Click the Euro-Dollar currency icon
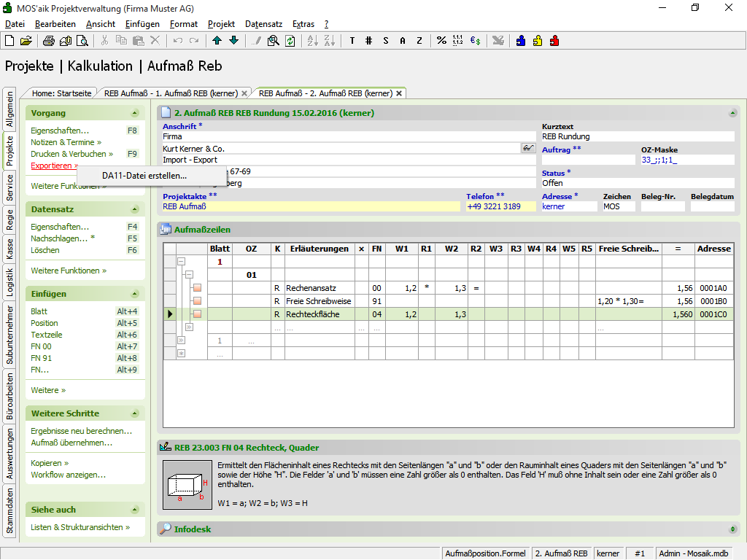The width and height of the screenshot is (747, 560). coord(475,41)
